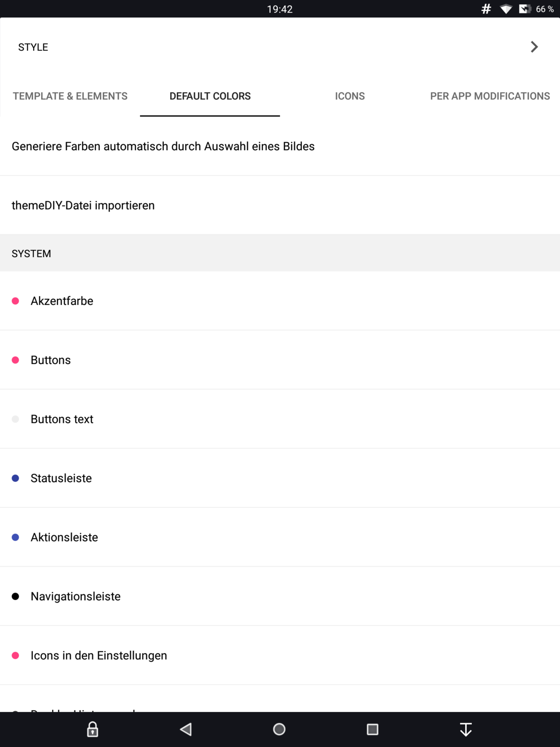The width and height of the screenshot is (560, 747).
Task: Tap the lock icon in navigation bar
Action: [92, 729]
